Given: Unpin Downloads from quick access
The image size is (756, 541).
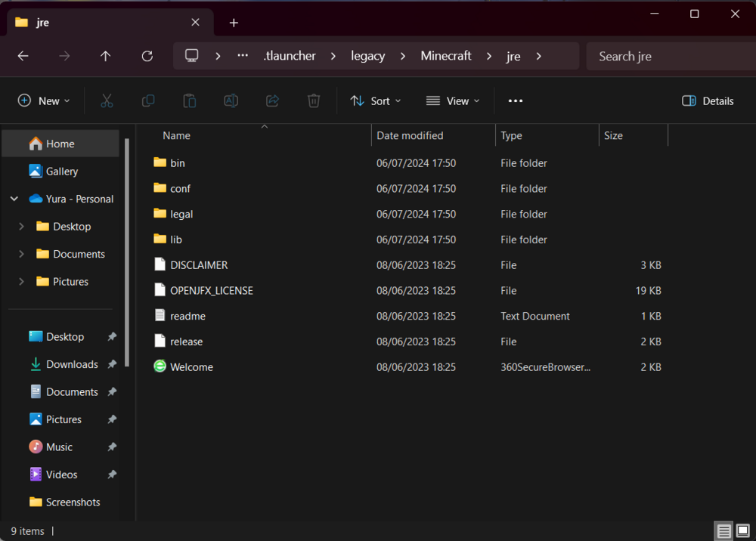Looking at the screenshot, I should (112, 364).
